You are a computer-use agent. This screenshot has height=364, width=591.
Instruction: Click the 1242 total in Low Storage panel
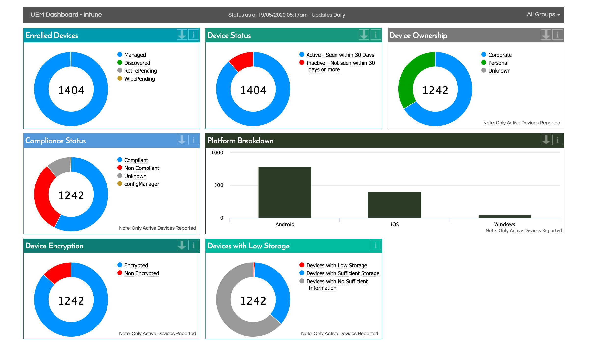253,301
